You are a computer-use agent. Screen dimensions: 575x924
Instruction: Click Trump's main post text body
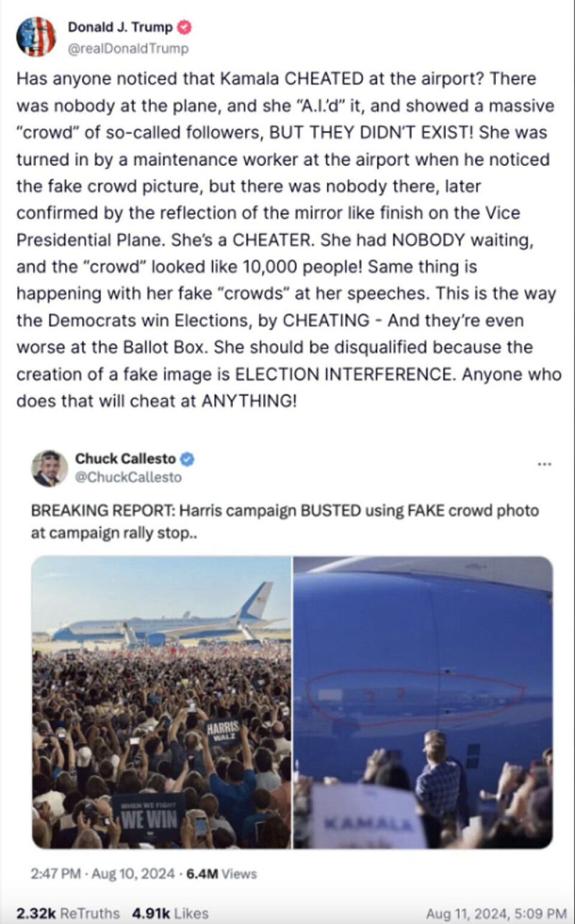[x=287, y=240]
